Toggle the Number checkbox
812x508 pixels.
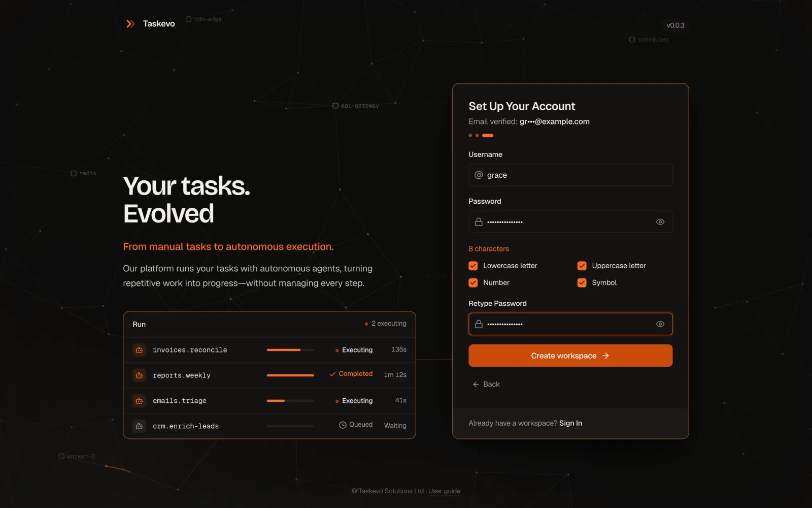click(473, 282)
